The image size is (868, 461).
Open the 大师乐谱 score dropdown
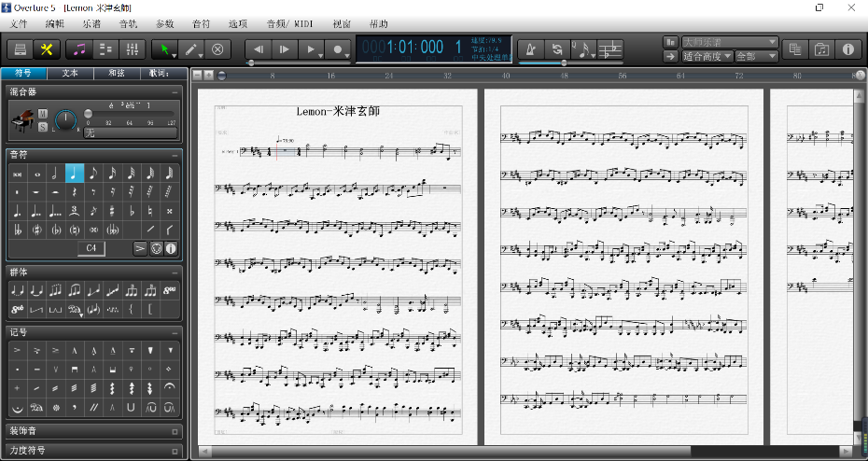pos(730,42)
